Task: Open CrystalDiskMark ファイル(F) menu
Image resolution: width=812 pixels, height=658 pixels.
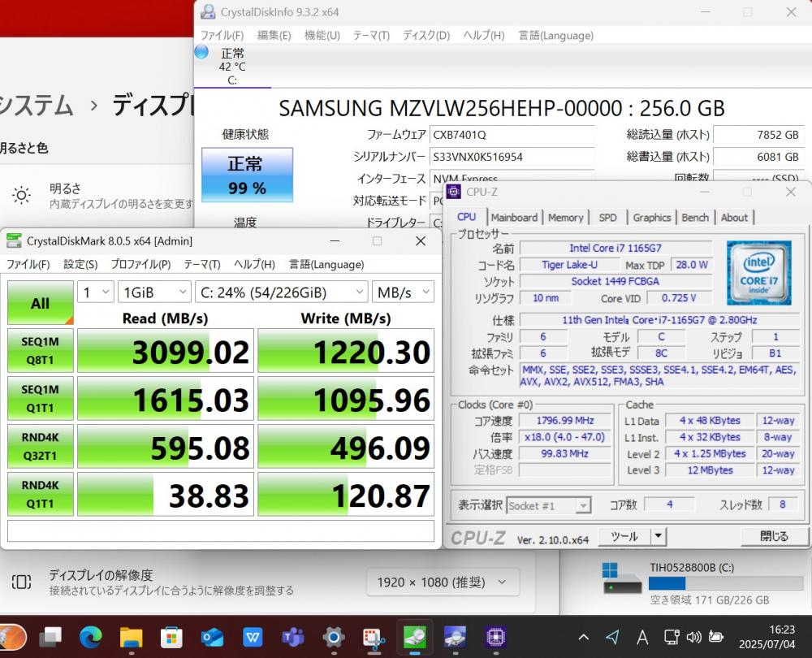Action: [28, 264]
